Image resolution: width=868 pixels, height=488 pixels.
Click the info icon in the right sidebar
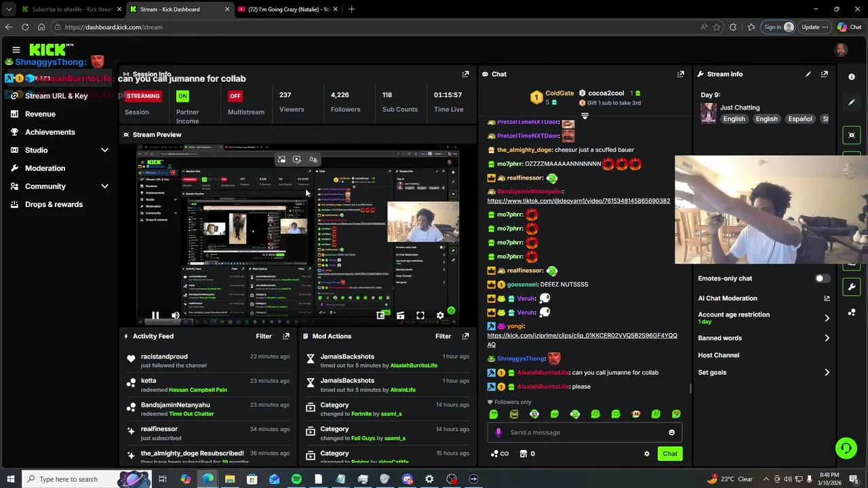(x=852, y=77)
